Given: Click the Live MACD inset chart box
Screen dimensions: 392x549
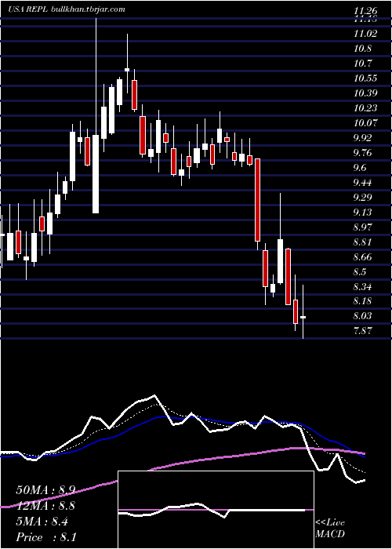Looking at the screenshot, I should [x=216, y=510].
